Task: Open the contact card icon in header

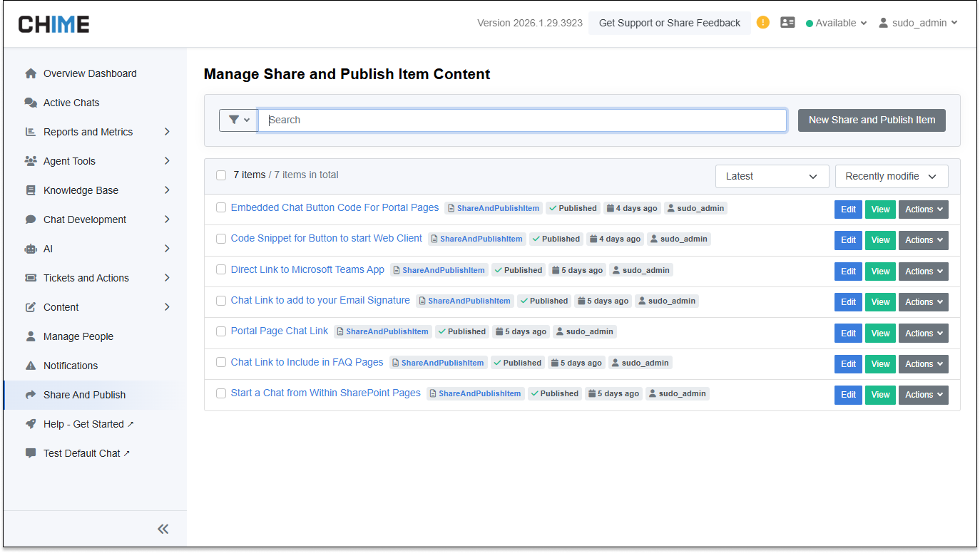Action: pyautogui.click(x=787, y=22)
